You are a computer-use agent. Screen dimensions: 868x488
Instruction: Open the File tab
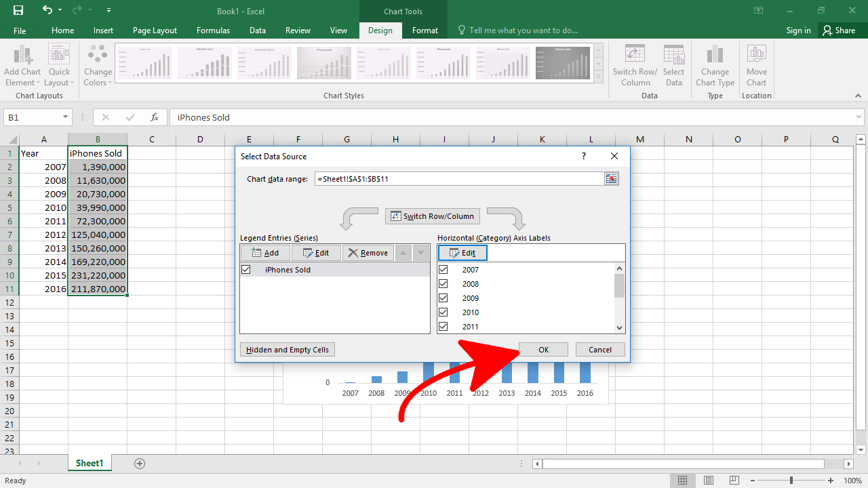tap(20, 30)
